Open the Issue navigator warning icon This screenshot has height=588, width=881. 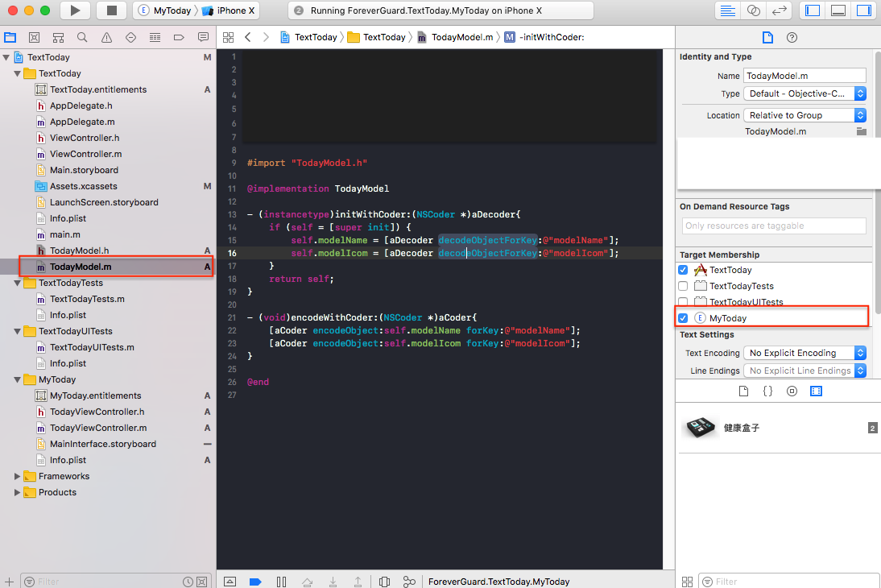[106, 37]
